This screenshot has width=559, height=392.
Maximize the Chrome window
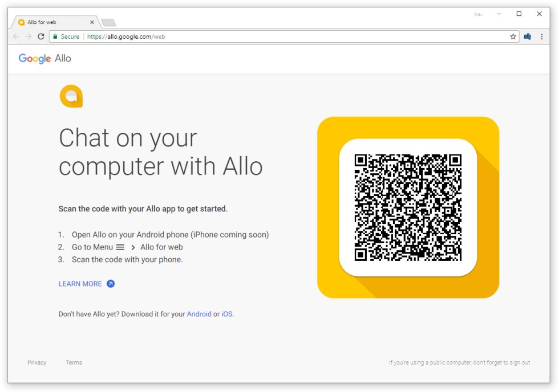519,14
